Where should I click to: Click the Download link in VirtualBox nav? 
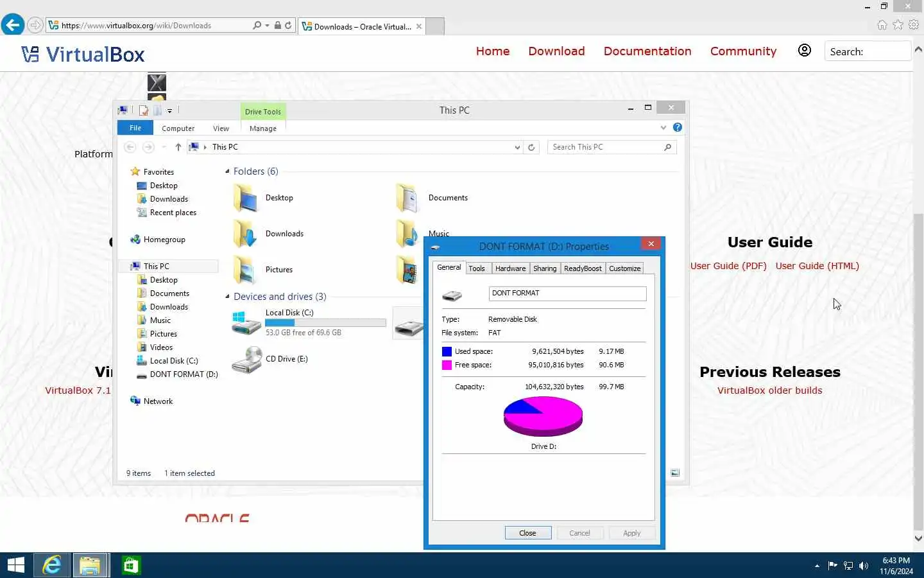point(556,51)
